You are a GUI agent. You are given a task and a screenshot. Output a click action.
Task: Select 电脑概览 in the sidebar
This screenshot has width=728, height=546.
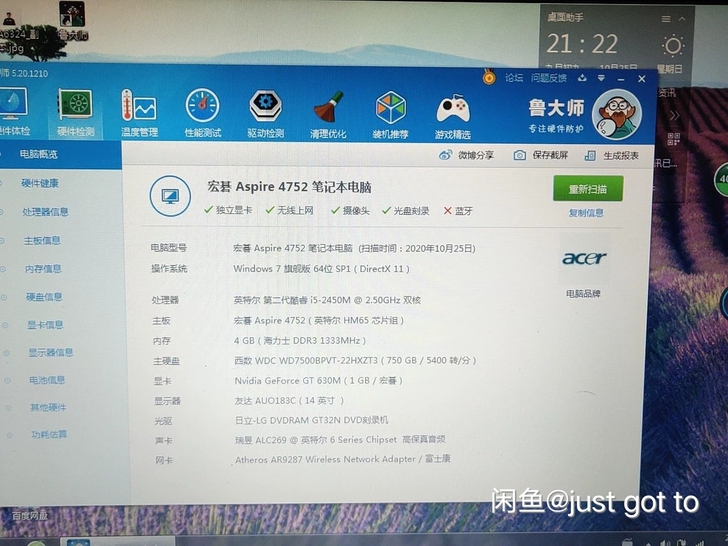[x=39, y=154]
